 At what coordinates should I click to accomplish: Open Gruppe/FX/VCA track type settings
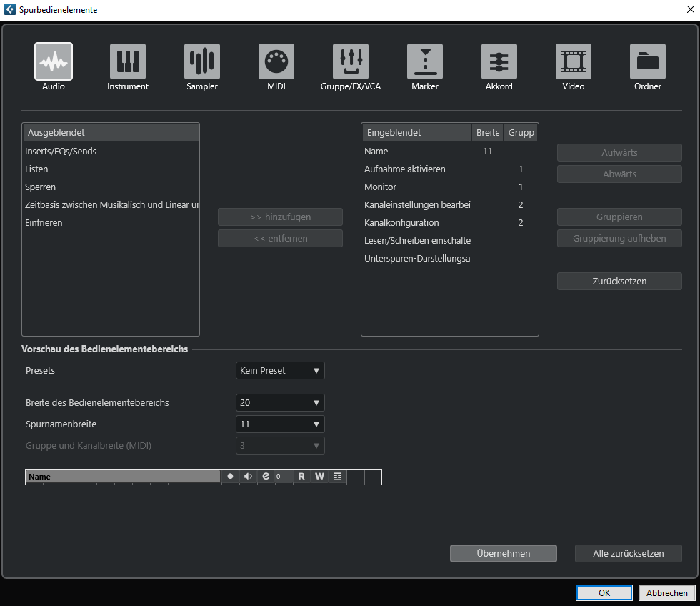click(351, 62)
